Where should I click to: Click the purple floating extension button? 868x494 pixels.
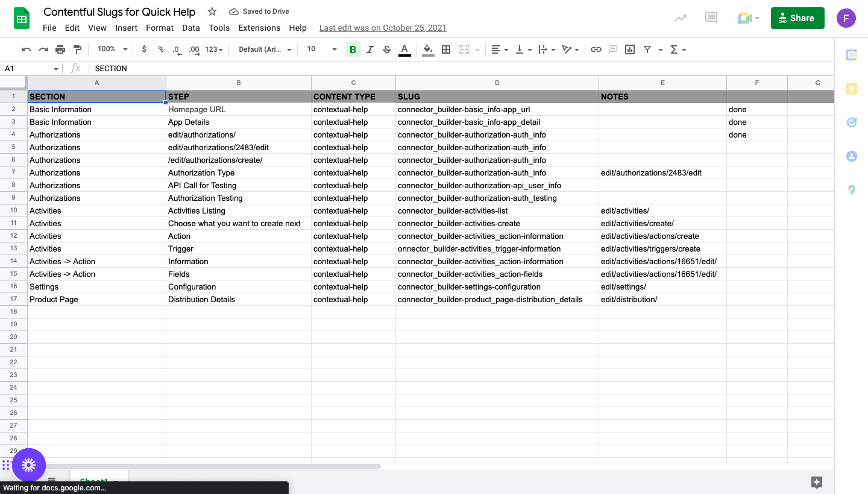click(29, 465)
